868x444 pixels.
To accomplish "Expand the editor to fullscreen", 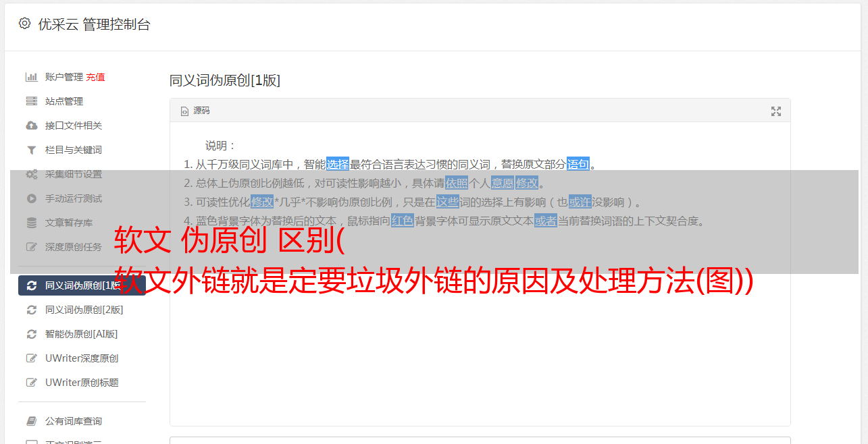I will point(776,111).
